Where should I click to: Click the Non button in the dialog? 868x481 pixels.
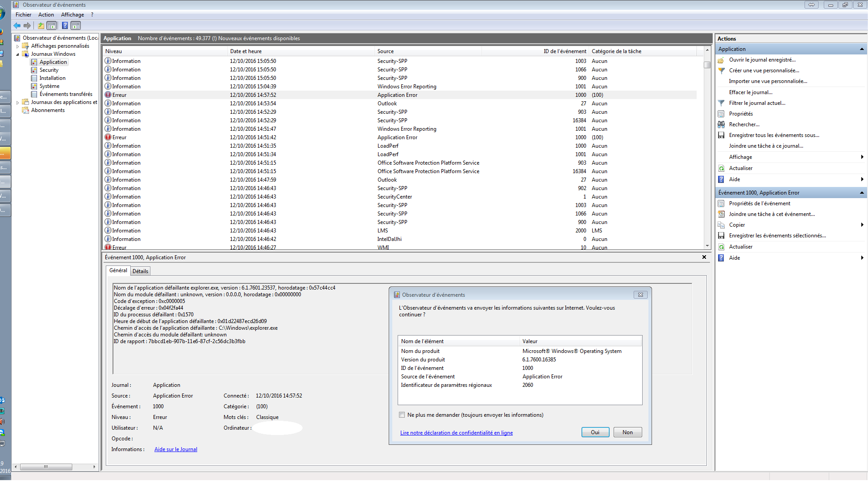(627, 432)
